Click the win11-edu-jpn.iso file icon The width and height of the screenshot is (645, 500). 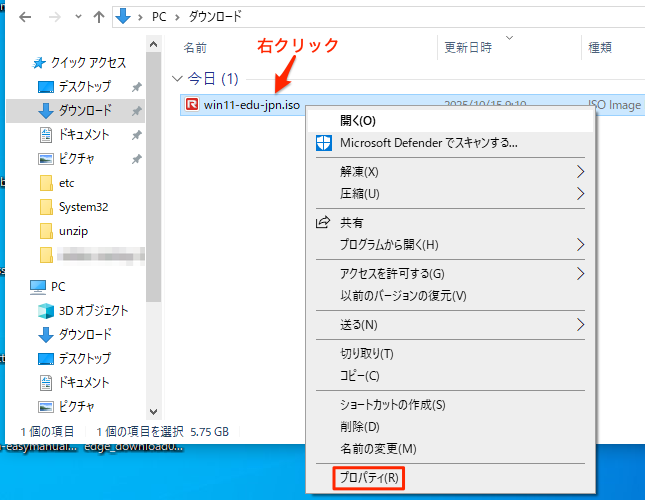coord(192,105)
